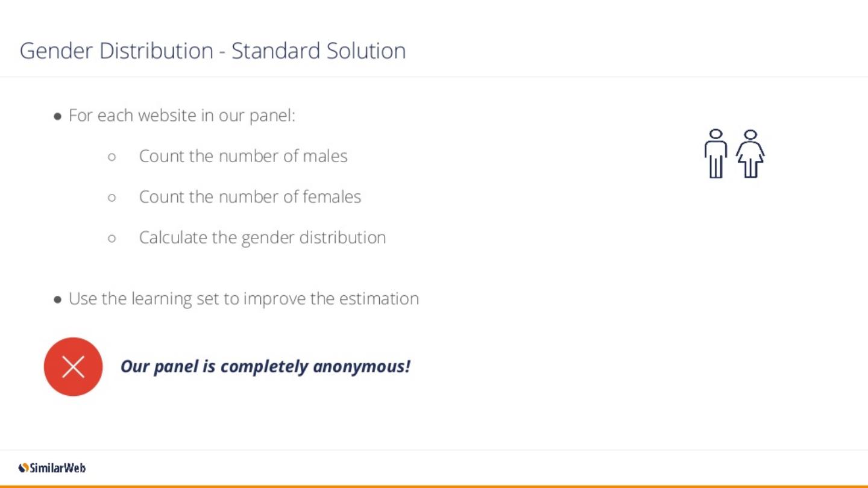Click the 'Calculate the gender distribution' text

click(262, 237)
